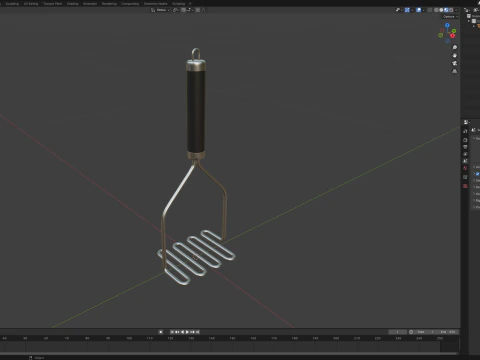Screen dimensions: 480x360
Task: Toggle the camera view icon
Action: tap(454, 63)
